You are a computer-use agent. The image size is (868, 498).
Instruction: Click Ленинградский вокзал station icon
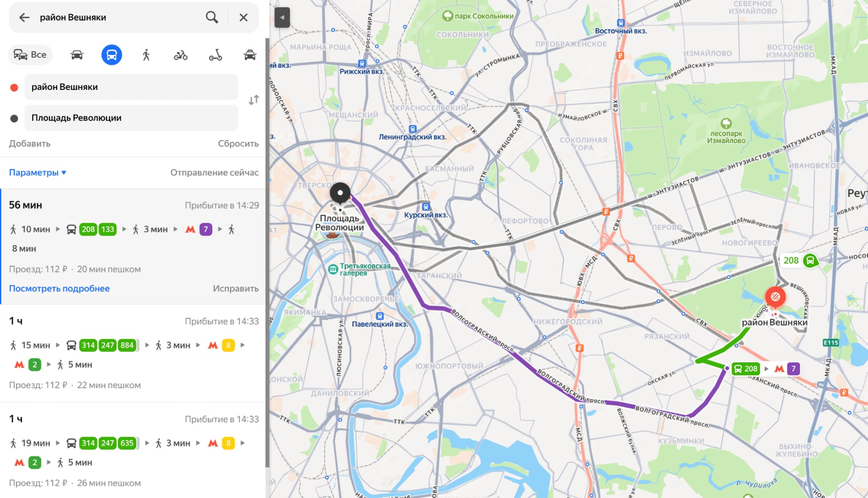point(412,129)
